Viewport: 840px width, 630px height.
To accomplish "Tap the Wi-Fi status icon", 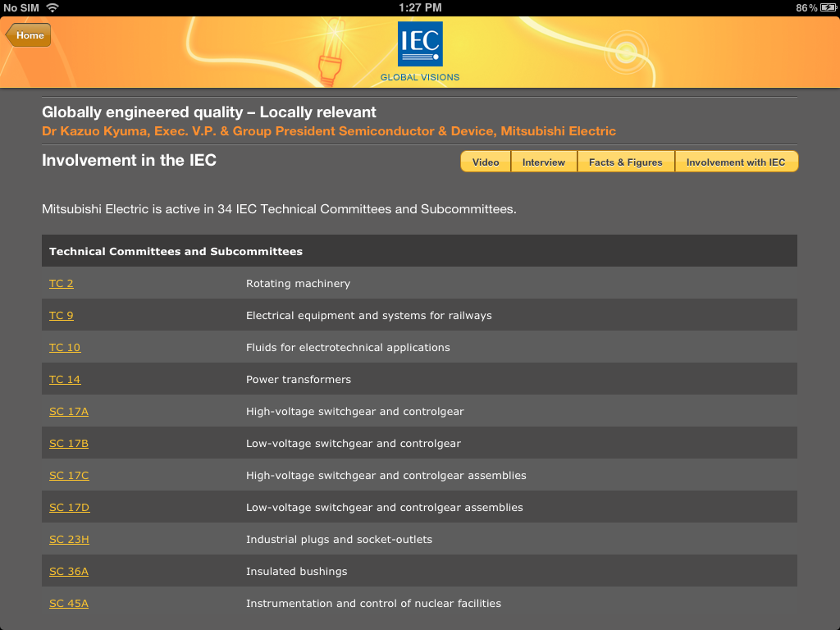I will (x=52, y=7).
